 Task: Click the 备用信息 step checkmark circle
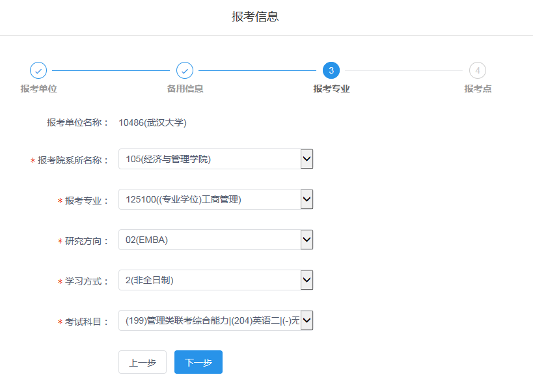tap(185, 70)
